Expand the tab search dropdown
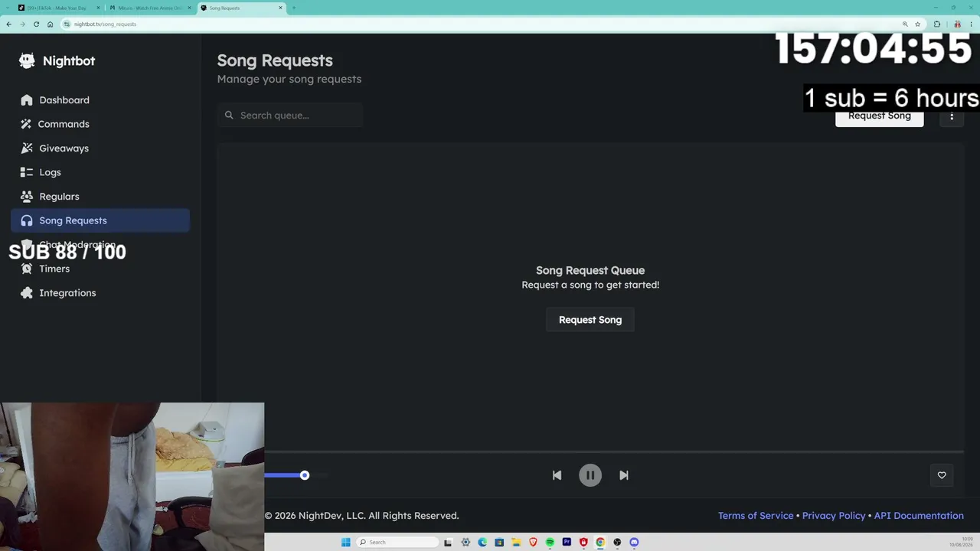Screen dimensions: 980x551 tap(7, 8)
